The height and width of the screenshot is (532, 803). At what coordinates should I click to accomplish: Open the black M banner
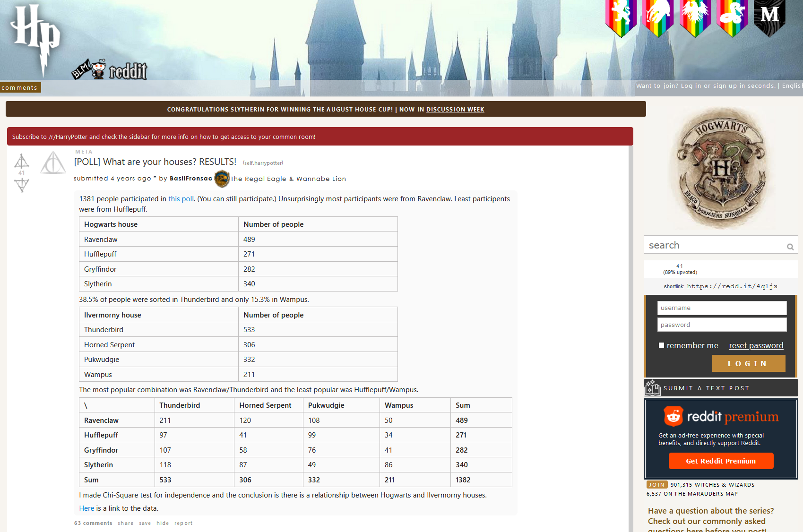[x=769, y=18]
